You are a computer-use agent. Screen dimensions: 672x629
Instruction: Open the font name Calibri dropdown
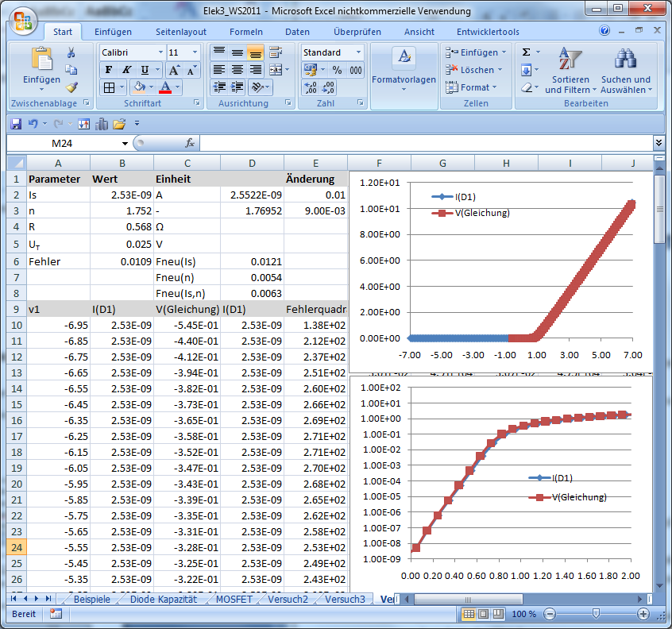[x=160, y=52]
